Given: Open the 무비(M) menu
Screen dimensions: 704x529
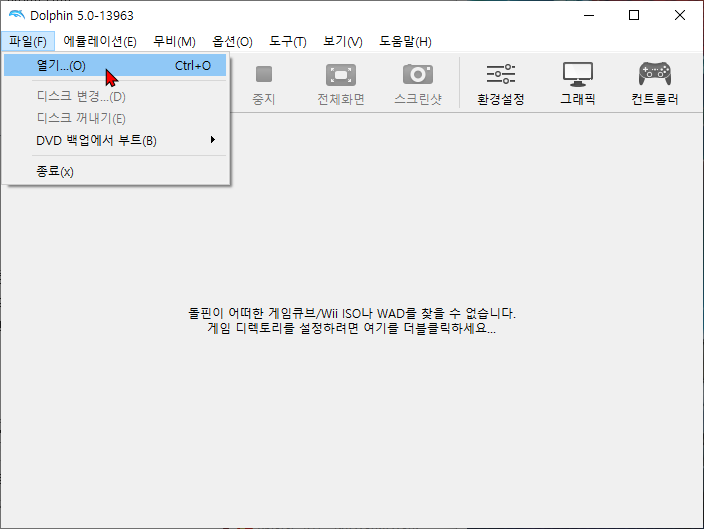Looking at the screenshot, I should (174, 41).
